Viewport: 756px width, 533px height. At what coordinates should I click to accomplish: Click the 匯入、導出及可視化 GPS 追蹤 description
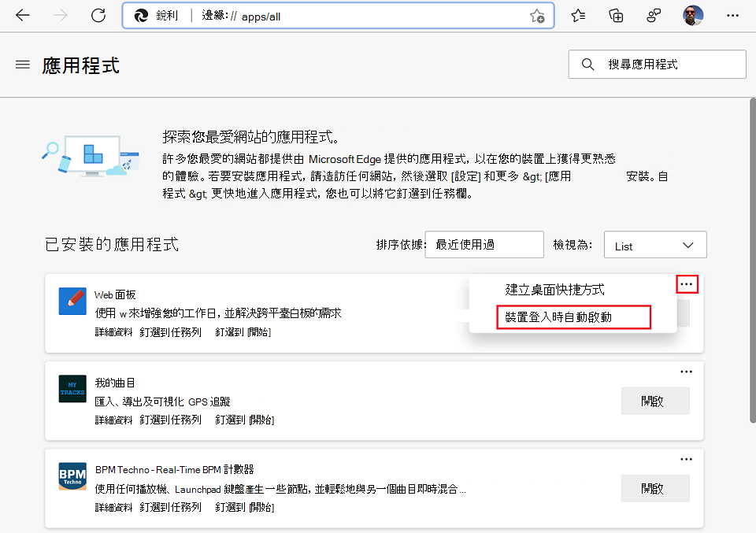[x=162, y=402]
